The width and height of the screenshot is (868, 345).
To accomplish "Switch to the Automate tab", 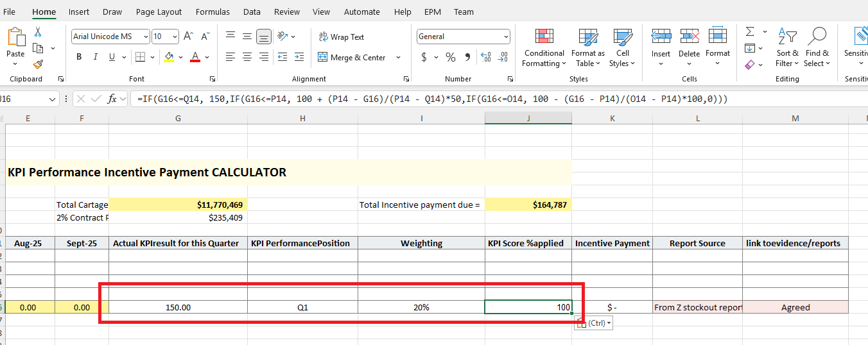I will [x=361, y=12].
